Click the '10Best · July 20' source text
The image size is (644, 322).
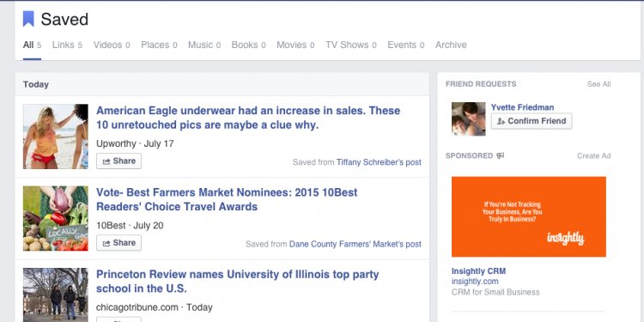(130, 226)
